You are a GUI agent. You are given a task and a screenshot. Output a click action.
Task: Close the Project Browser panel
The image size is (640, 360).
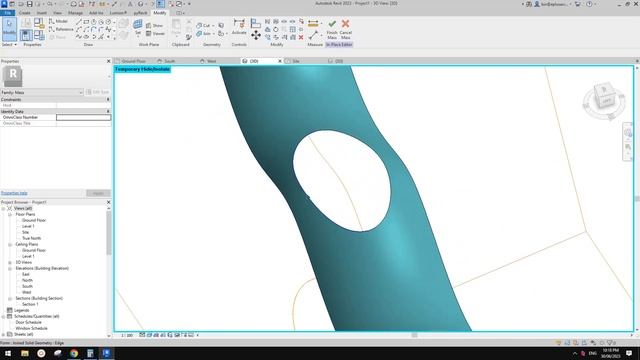pos(109,202)
